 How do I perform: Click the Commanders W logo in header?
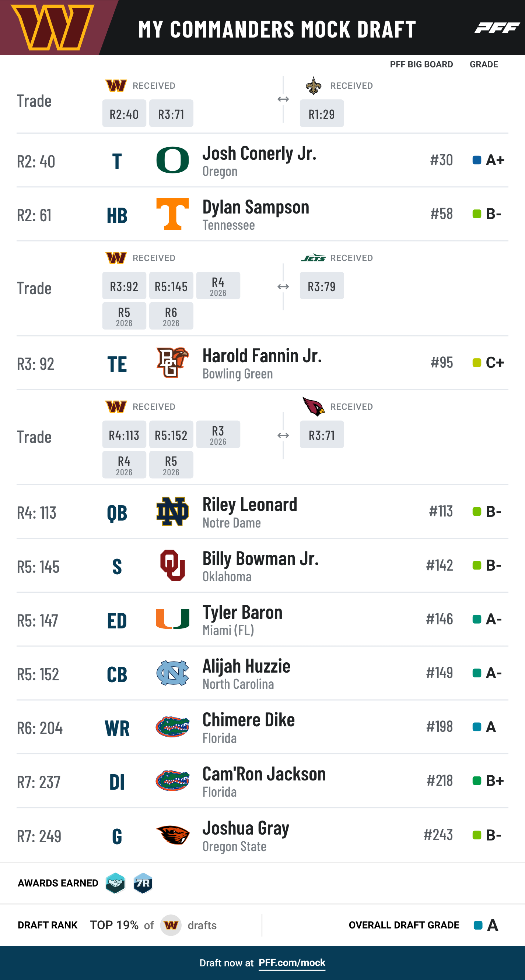coord(53,27)
